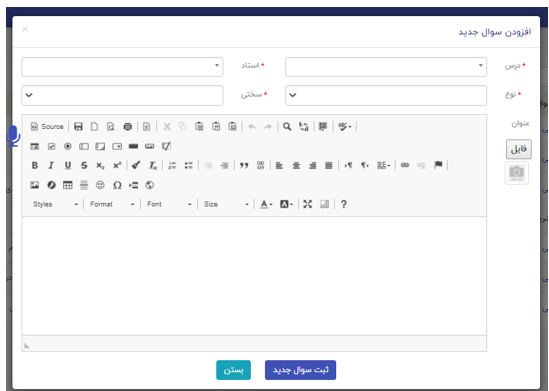Toggle underline formatting
This screenshot has height=391, width=549.
coord(68,165)
